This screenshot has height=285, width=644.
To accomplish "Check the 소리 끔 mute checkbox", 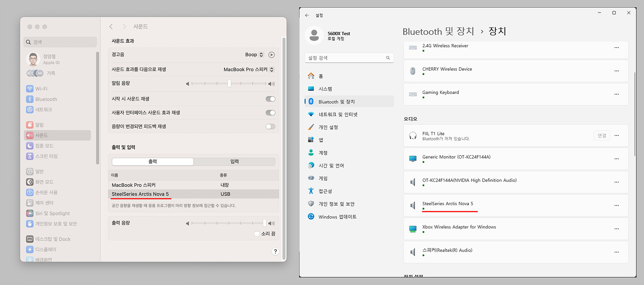I will point(257,234).
